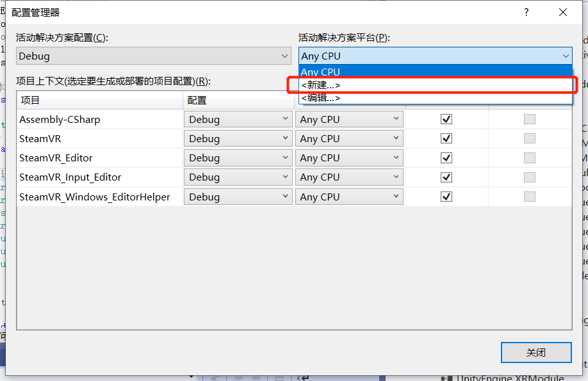Disable the build checkbox for SteamVR_Editor
This screenshot has height=381, width=588.
point(446,158)
